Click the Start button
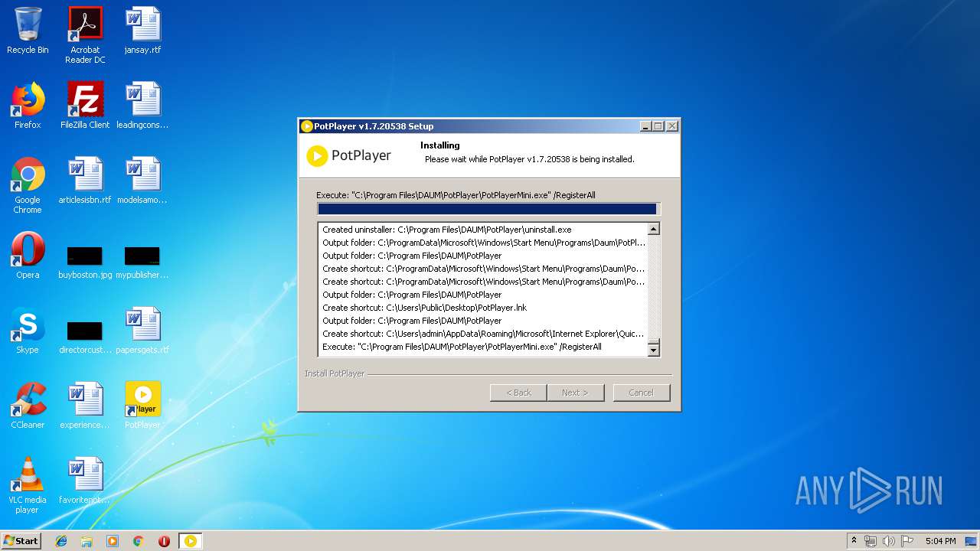980x551 pixels. [21, 541]
